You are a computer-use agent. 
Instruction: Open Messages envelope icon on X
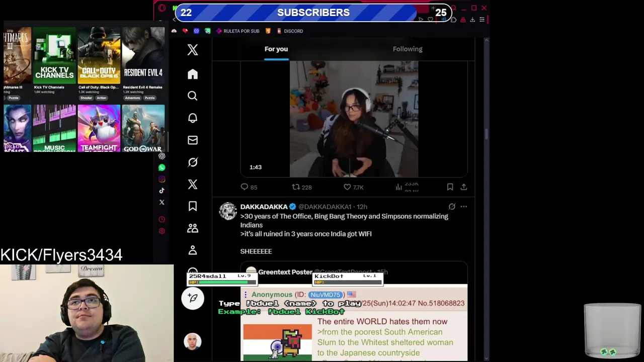click(x=193, y=140)
